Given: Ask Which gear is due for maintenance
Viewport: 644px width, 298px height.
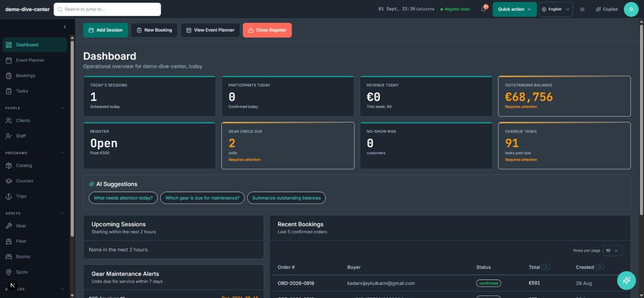Looking at the screenshot, I should [x=202, y=198].
